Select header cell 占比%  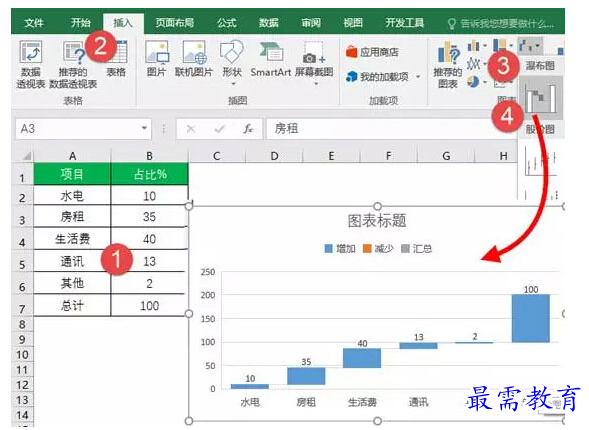[x=150, y=174]
